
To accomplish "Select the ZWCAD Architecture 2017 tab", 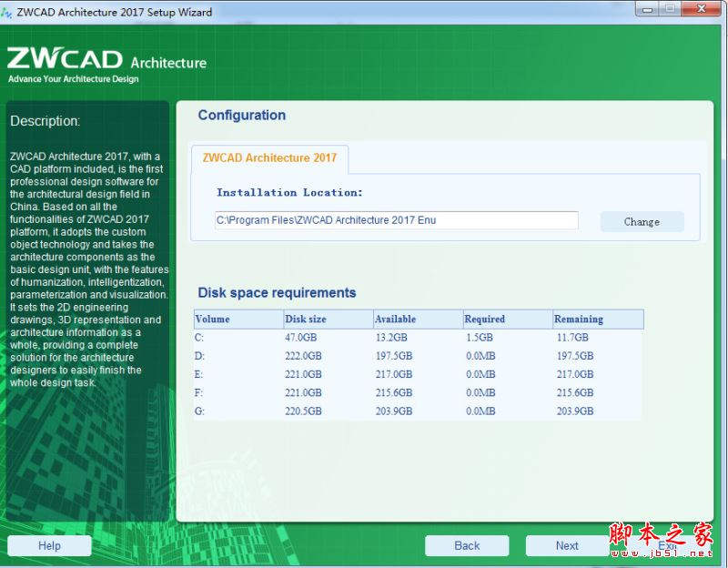I will click(x=269, y=157).
